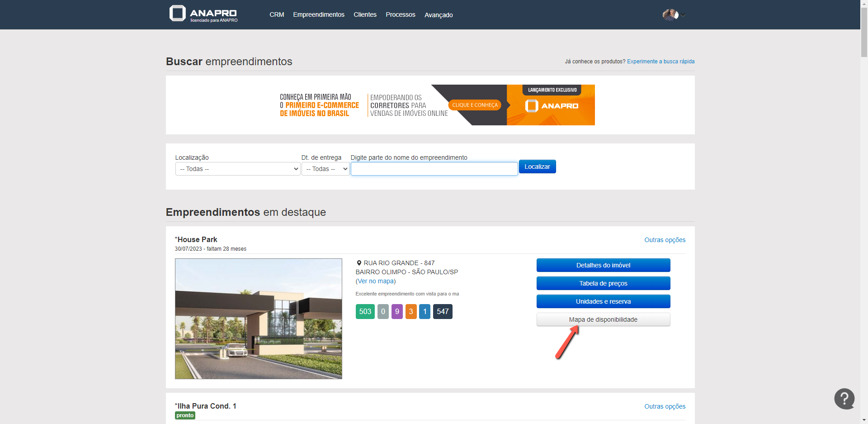Open the user avatar profile menu

coord(670,15)
